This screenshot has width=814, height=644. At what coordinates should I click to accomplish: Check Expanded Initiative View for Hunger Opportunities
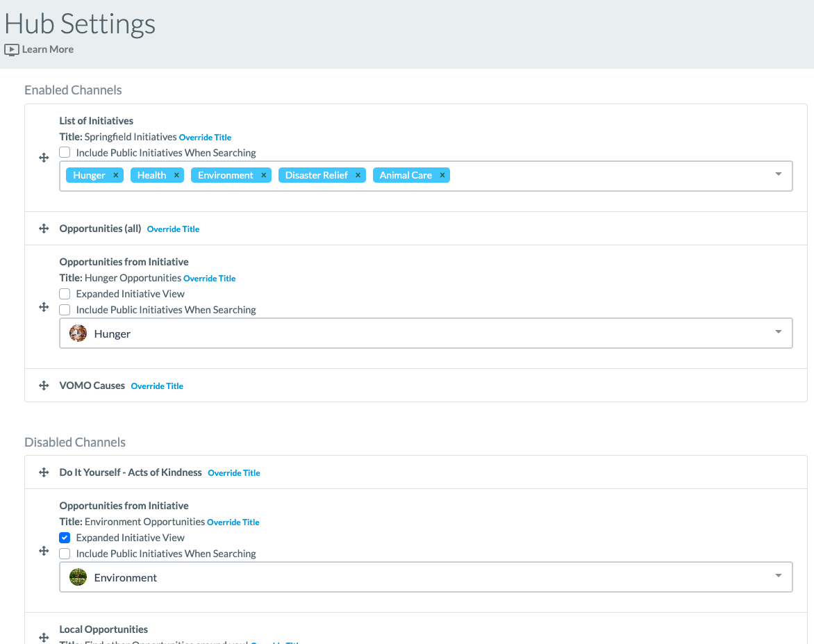[x=65, y=294]
